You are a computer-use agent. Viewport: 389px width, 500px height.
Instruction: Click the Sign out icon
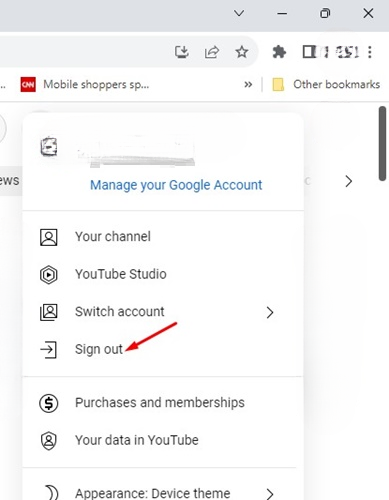pyautogui.click(x=49, y=350)
